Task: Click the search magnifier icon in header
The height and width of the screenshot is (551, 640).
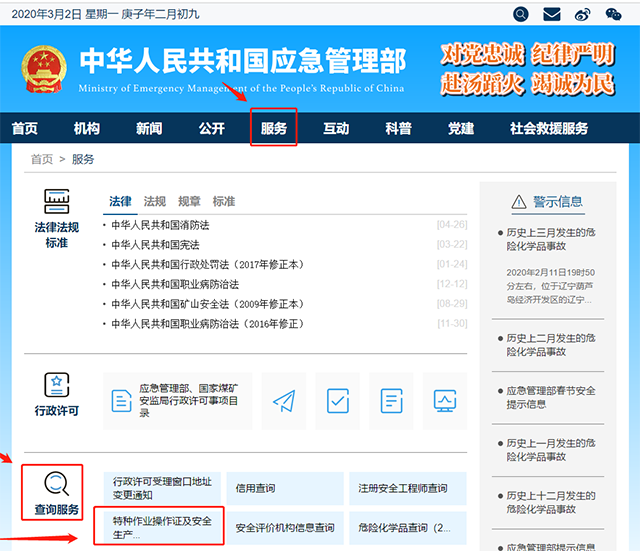Action: pyautogui.click(x=520, y=14)
